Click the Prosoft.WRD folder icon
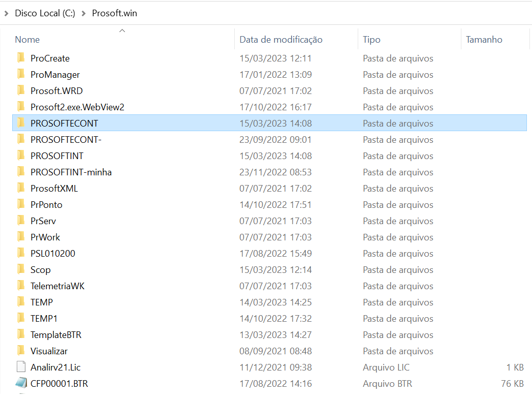The width and height of the screenshot is (532, 400). pos(21,90)
